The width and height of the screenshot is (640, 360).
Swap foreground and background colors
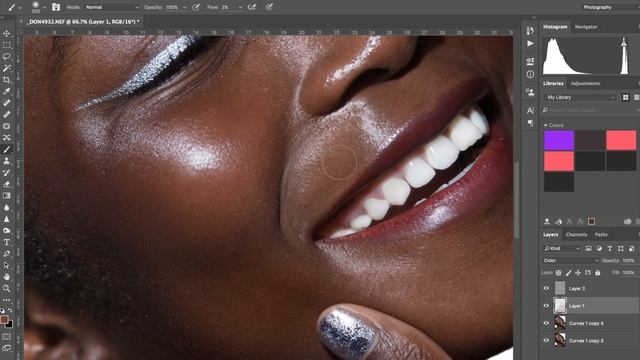[10, 311]
